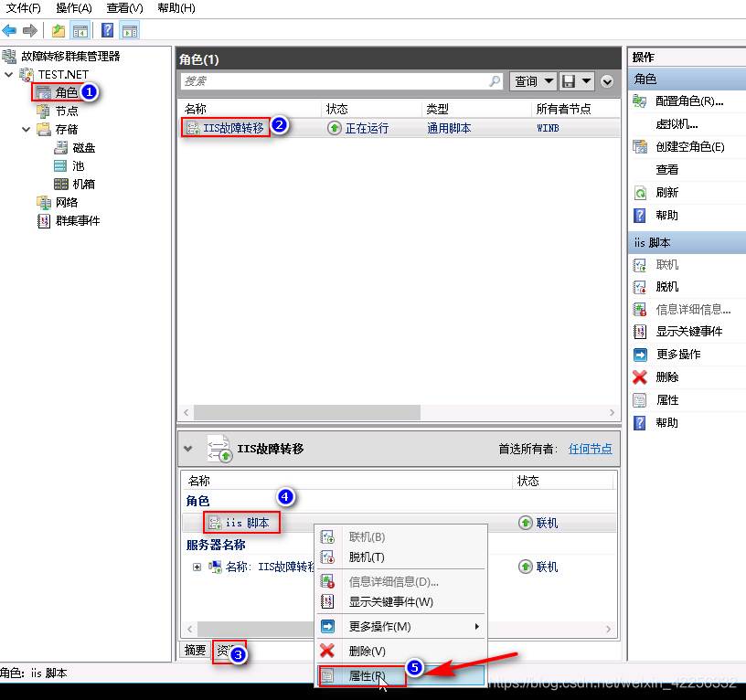
Task: Choose 删除(V) in the context menu
Action: [x=401, y=651]
